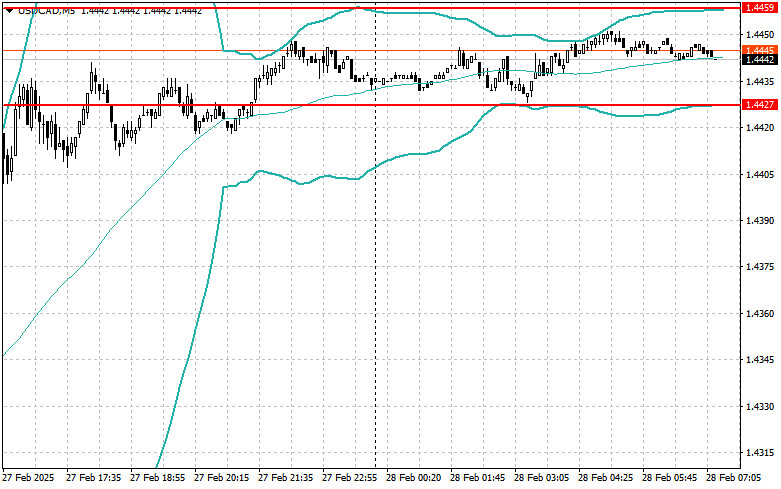Select the red 1.4459 price label
Viewport: 781px width, 489px height.
[759, 8]
